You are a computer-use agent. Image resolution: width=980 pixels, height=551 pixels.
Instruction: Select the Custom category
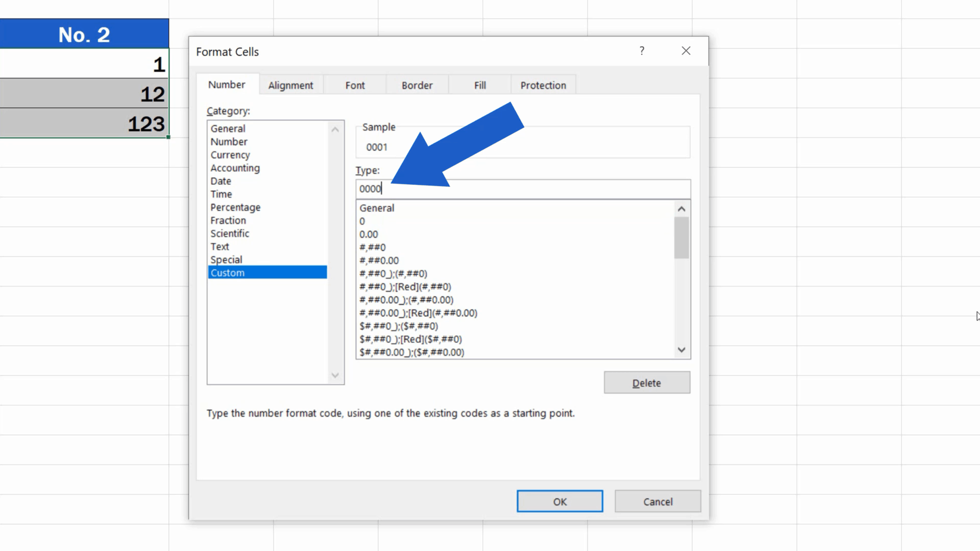[267, 273]
